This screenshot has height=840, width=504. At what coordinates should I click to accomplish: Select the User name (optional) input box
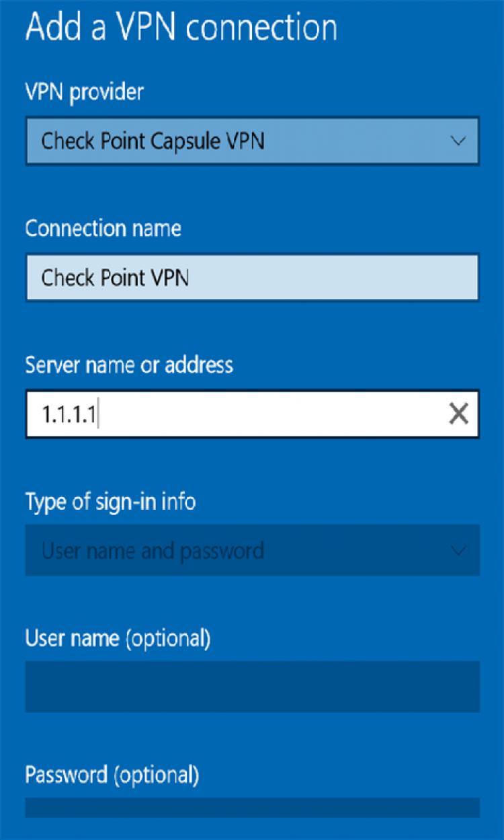coord(252,687)
